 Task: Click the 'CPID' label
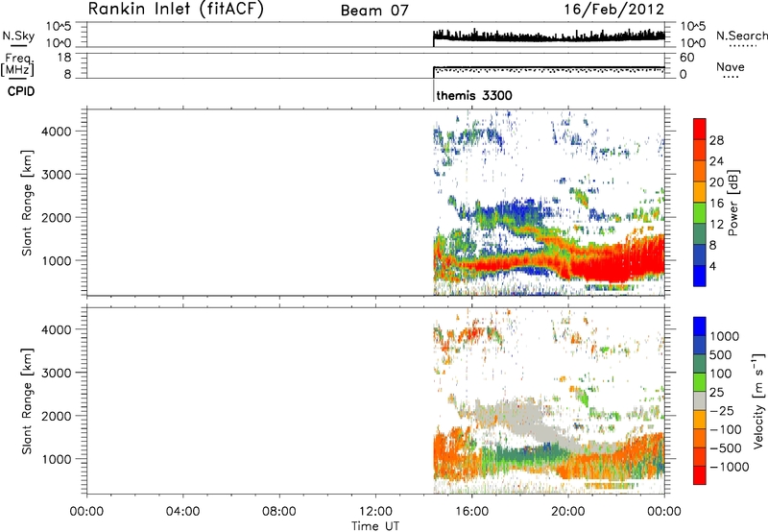[21, 91]
